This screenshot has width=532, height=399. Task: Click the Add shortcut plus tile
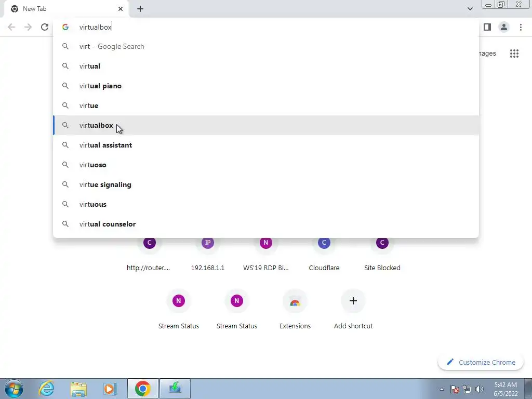pyautogui.click(x=353, y=309)
